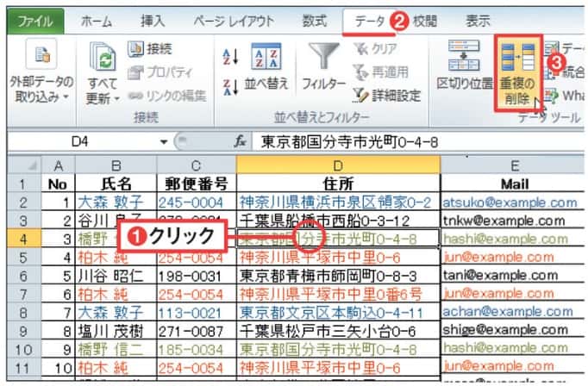Click 詳細設定 advanced filter button
Viewport: 588px width, 386px height.
coord(388,95)
